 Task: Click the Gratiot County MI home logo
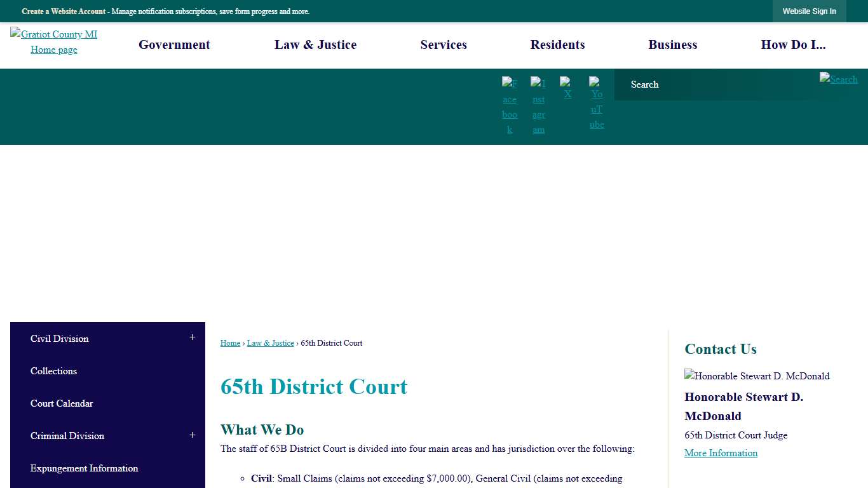54,41
